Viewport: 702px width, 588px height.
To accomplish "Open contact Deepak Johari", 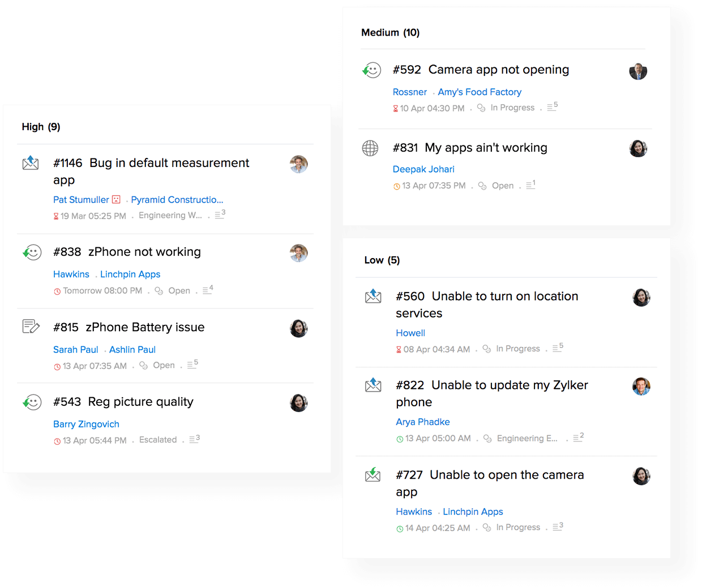I will point(423,169).
